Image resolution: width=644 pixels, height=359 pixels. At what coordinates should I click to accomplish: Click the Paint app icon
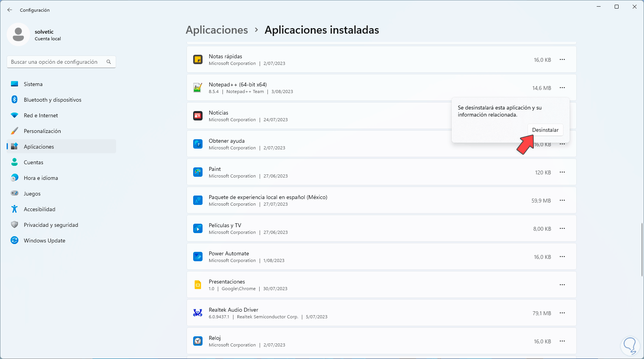click(x=198, y=172)
